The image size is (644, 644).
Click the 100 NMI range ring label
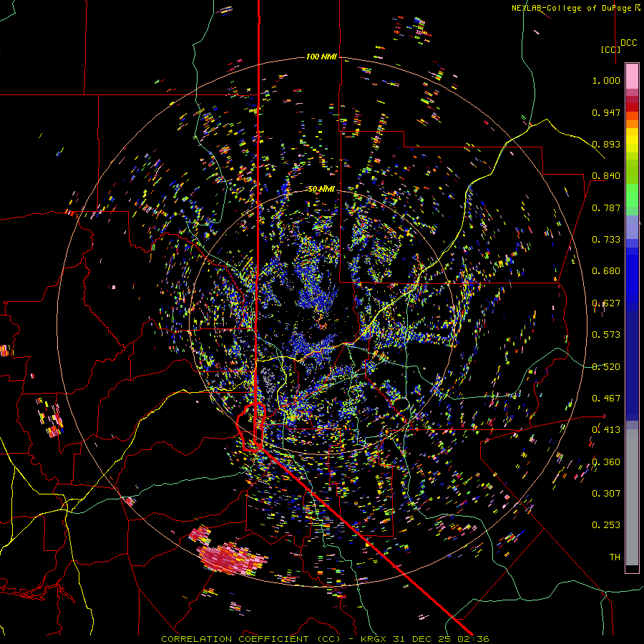tap(321, 57)
